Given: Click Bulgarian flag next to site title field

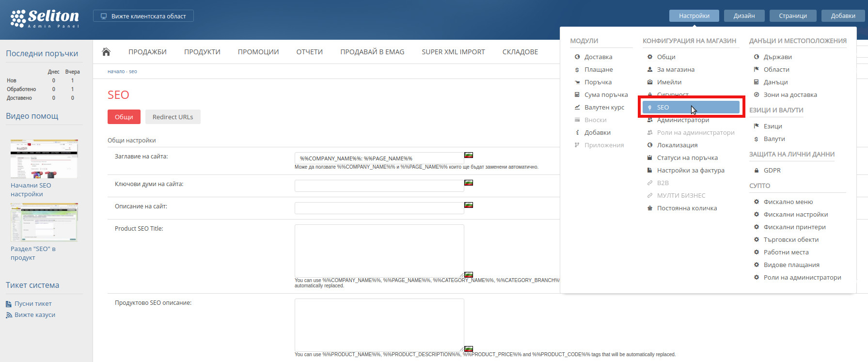Looking at the screenshot, I should 469,155.
